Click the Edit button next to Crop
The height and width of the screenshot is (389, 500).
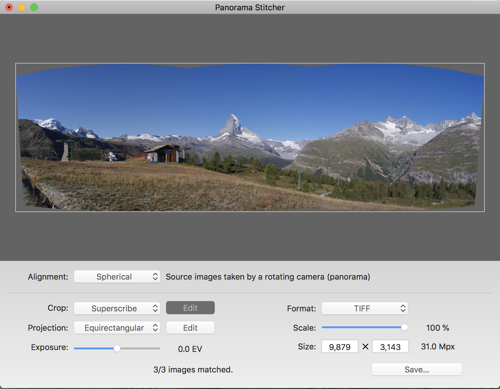point(190,308)
